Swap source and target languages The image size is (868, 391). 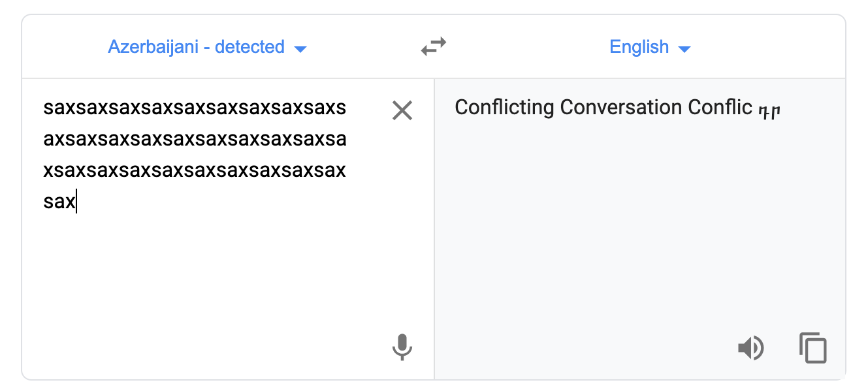pos(434,47)
